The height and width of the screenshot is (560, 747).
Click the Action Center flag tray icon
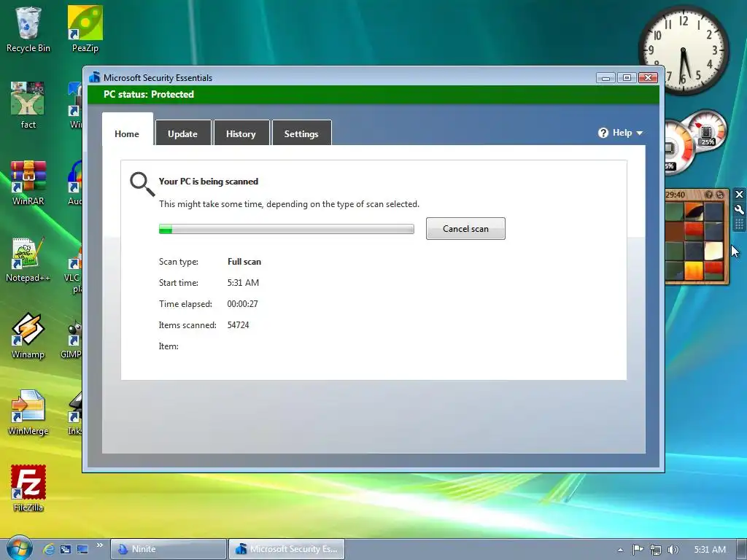click(638, 550)
